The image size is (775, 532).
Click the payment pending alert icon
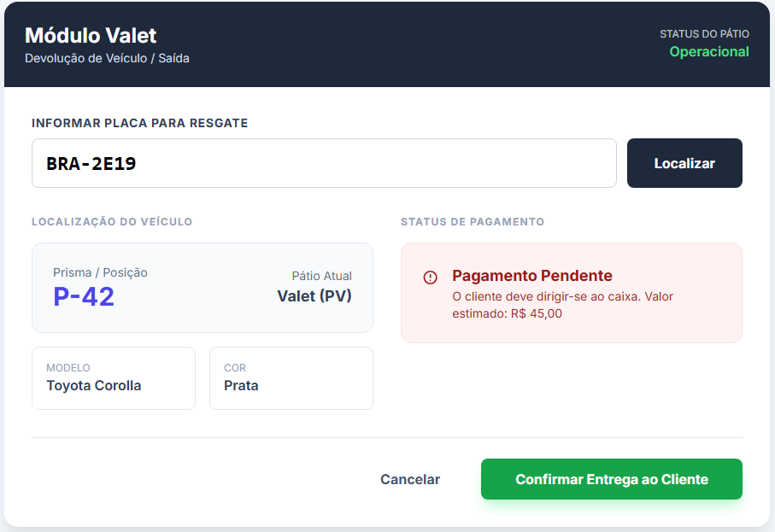click(430, 278)
